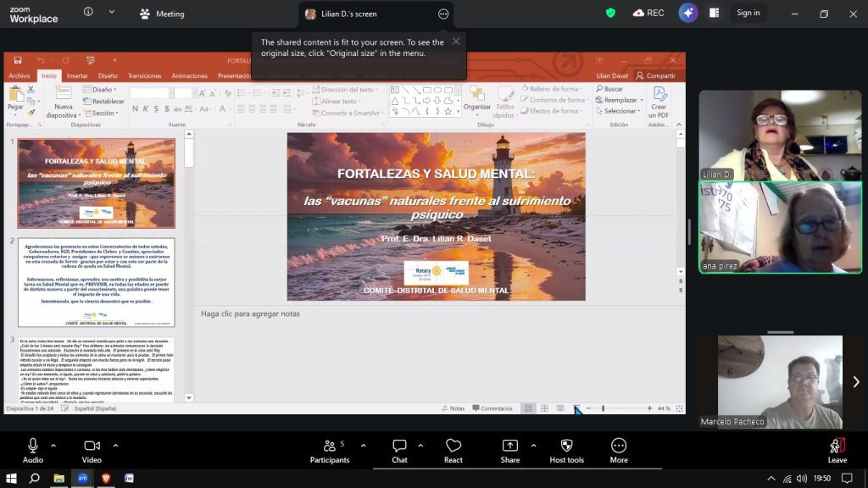Image resolution: width=868 pixels, height=488 pixels.
Task: Select Marcelo Pacheco's video thumbnail
Action: 780,381
